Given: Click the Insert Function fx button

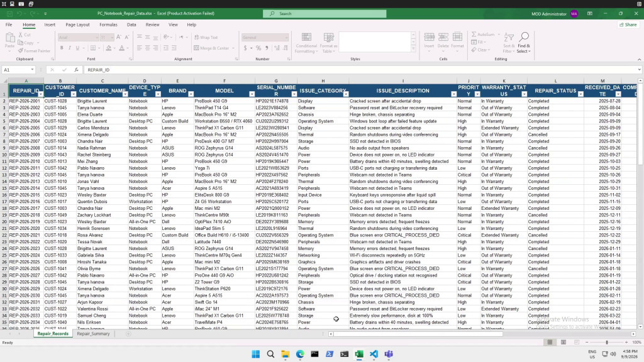Looking at the screenshot, I should pyautogui.click(x=76, y=70).
